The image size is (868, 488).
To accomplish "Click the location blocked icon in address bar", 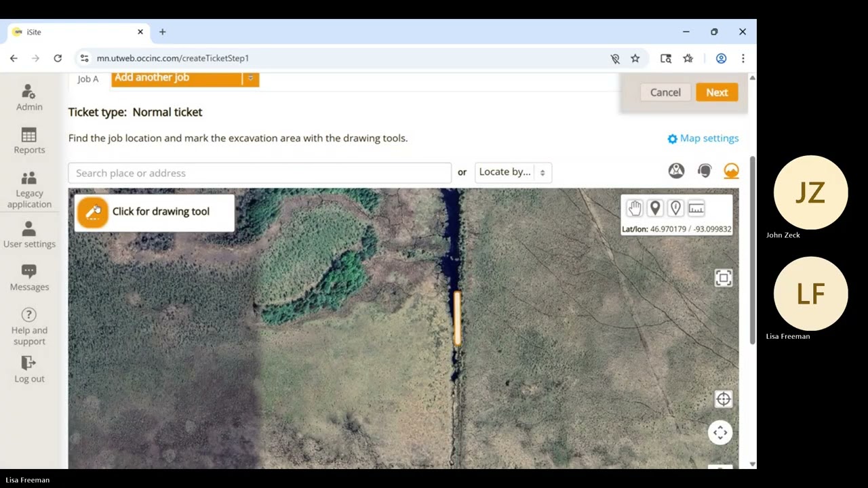I will 615,59.
